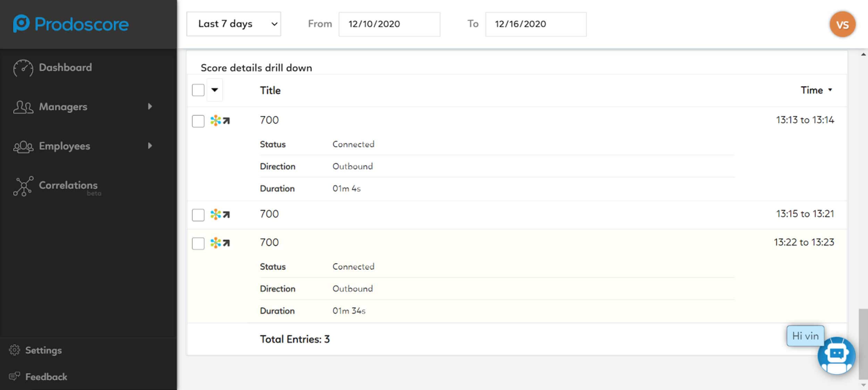This screenshot has width=868, height=390.
Task: Click the Correlations network icon
Action: 23,186
